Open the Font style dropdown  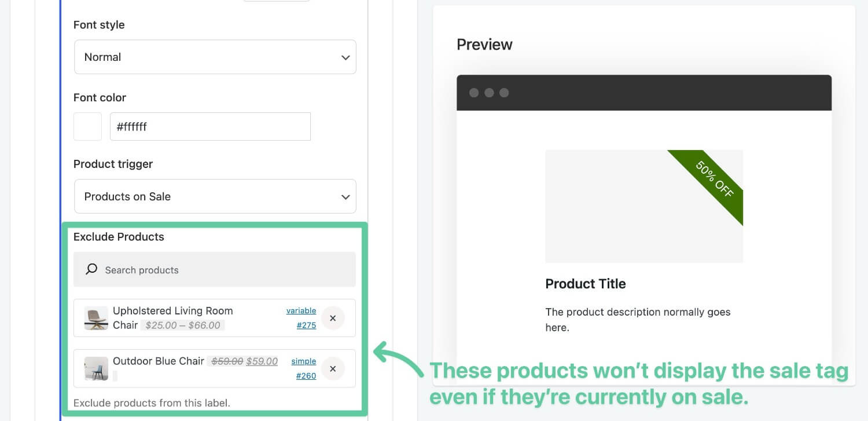click(x=215, y=57)
